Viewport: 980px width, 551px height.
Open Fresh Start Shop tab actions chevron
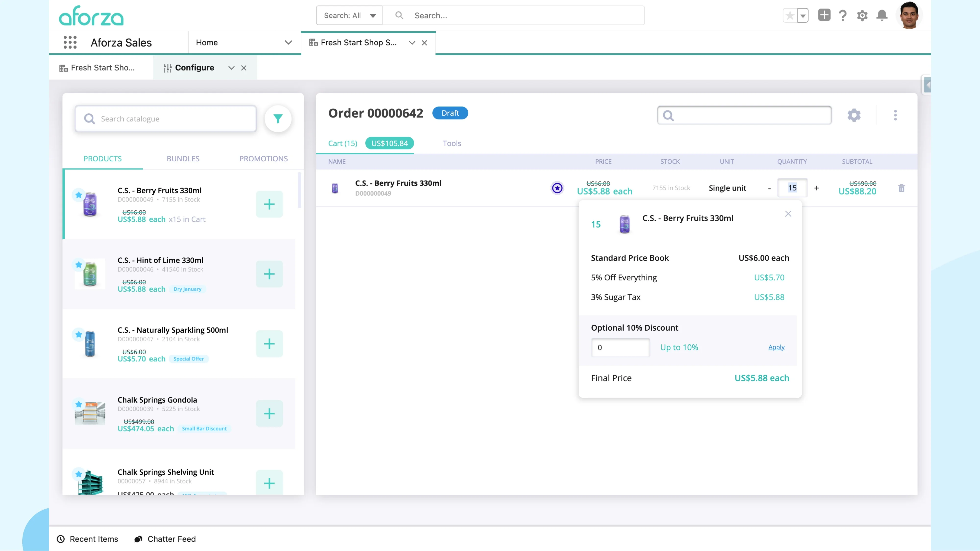[x=412, y=43]
